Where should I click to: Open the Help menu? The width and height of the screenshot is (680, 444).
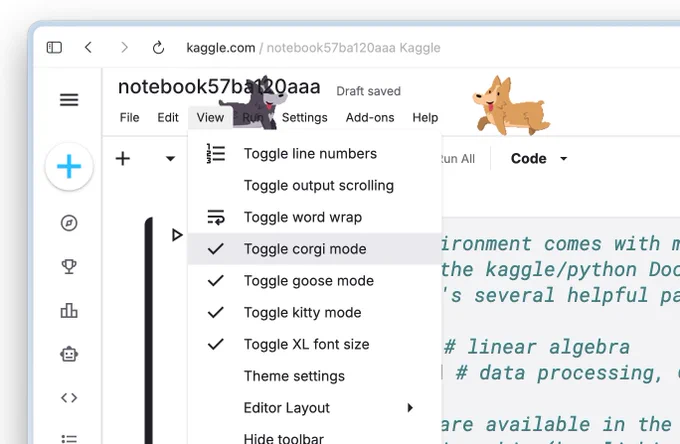pos(425,118)
